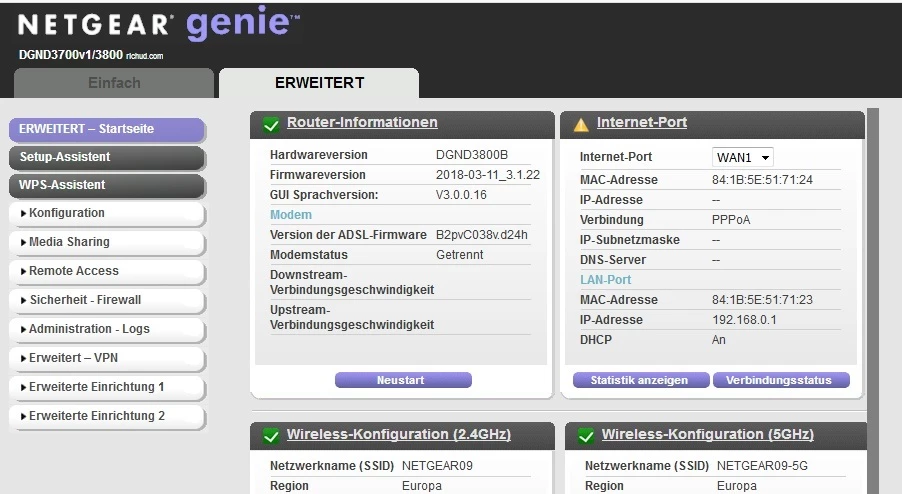Click the 5GHz Region value Europa
This screenshot has height=494, width=902.
(736, 486)
